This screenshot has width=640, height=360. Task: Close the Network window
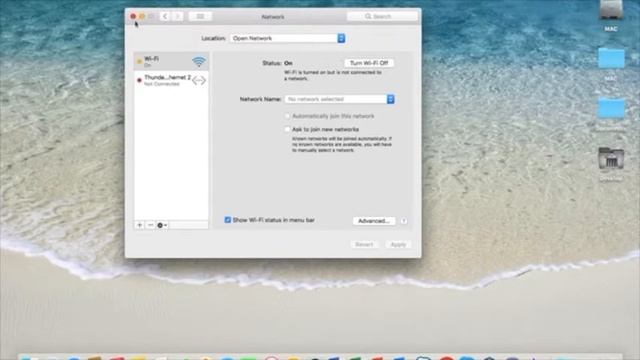[x=133, y=16]
